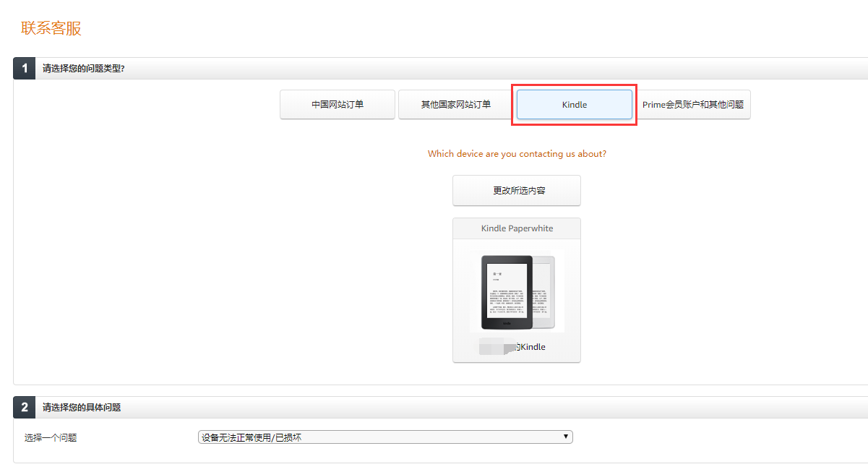This screenshot has height=472, width=868.
Task: Select Prime会员账户和其他问题 option
Action: click(693, 104)
